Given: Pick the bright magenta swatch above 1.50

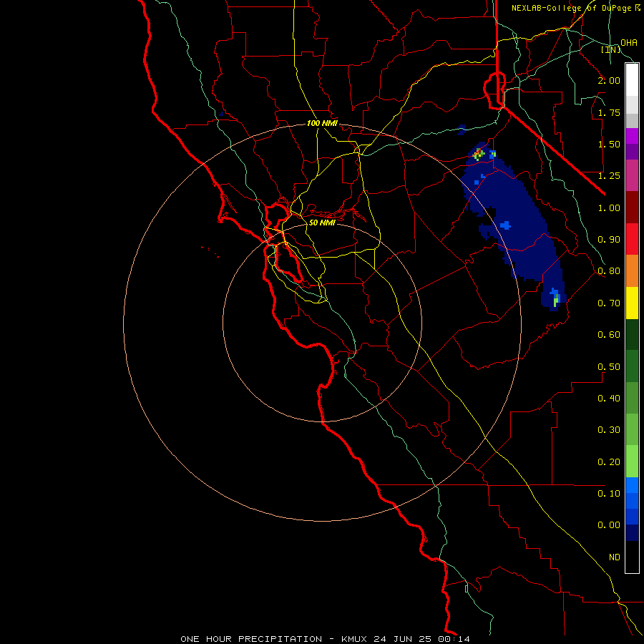Looking at the screenshot, I should 632,136.
